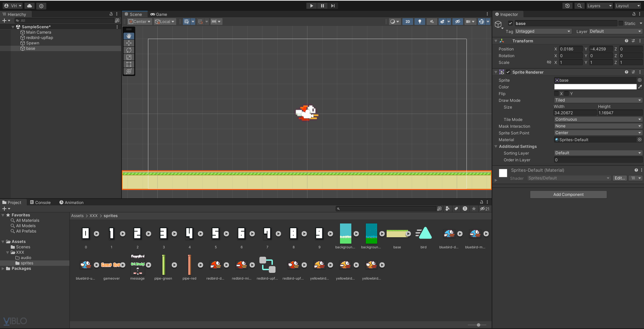Image resolution: width=644 pixels, height=329 pixels.
Task: Open the Tag dropdown
Action: [x=543, y=31]
